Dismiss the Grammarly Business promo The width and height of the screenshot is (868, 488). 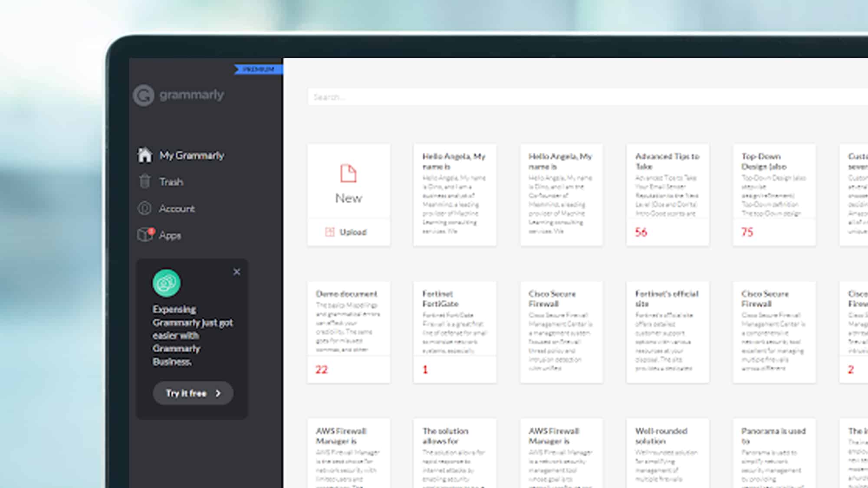(237, 272)
